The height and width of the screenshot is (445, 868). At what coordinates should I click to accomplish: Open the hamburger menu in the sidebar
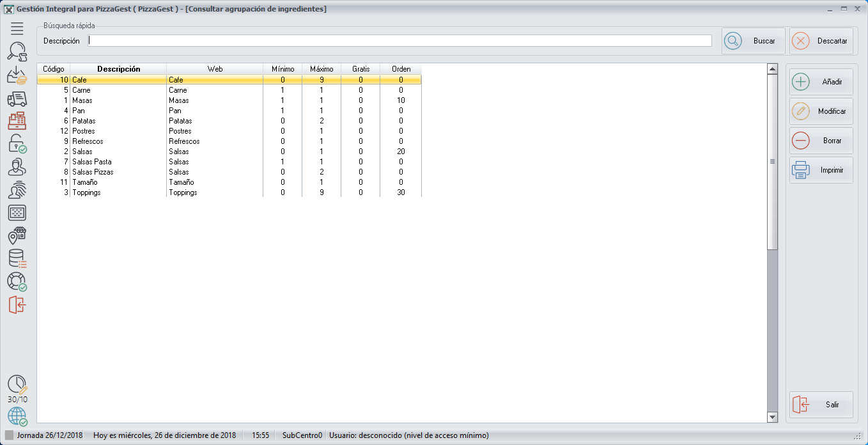coord(17,28)
